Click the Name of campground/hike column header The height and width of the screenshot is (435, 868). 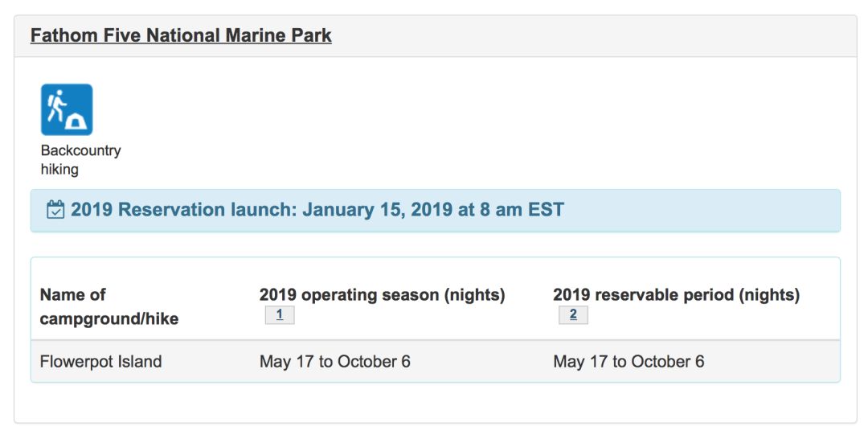(109, 306)
